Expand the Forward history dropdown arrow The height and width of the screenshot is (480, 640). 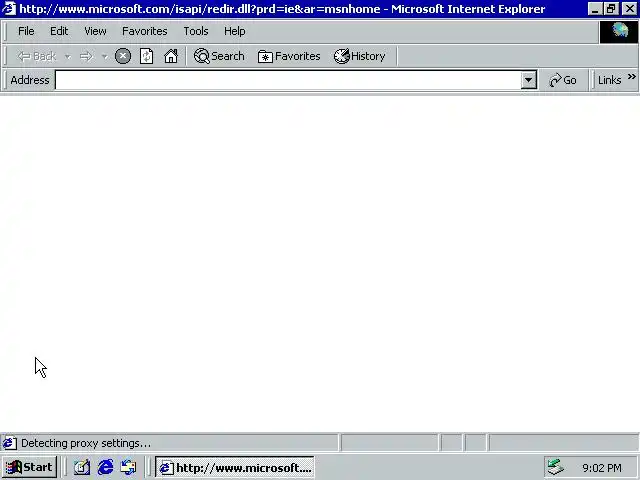104,56
